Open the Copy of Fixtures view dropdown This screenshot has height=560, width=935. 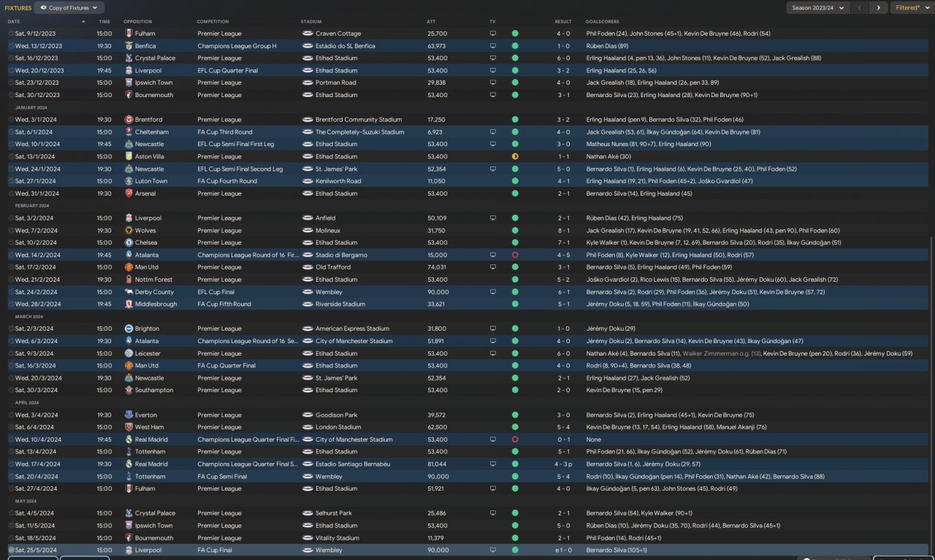point(69,7)
